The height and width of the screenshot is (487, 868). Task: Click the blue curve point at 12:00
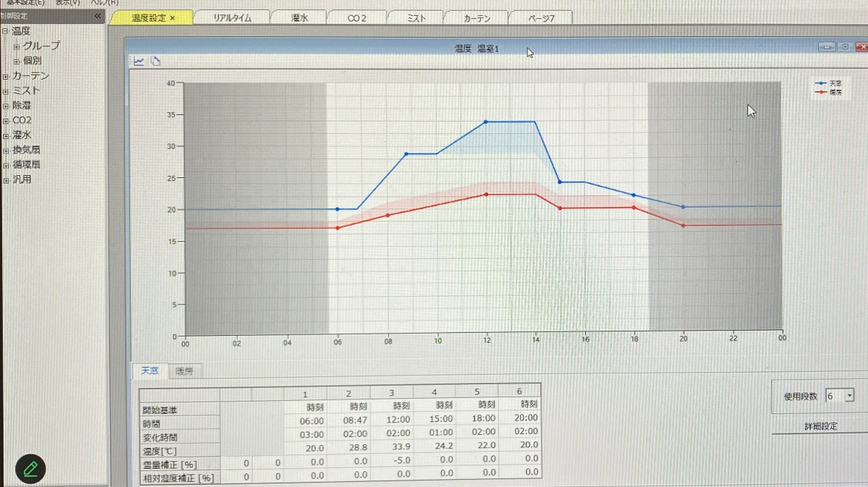(x=485, y=122)
